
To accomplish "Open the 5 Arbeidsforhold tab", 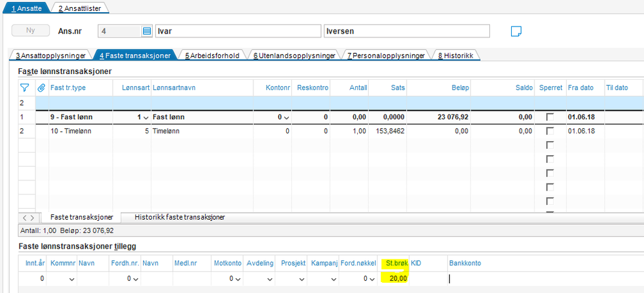I will 212,55.
